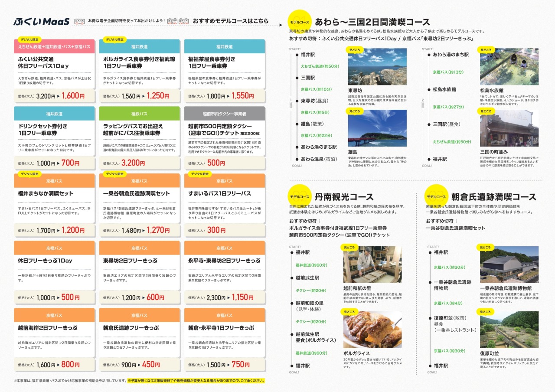The image size is (555, 392).
Task: Click 東尋坊（昼食） stop on the route
Action: tap(316, 101)
